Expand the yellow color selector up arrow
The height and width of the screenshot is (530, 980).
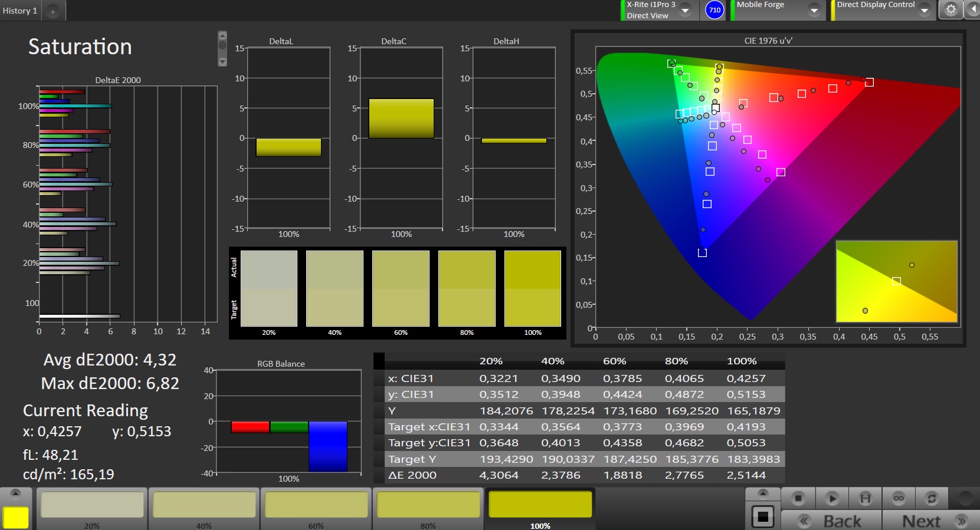(15, 493)
